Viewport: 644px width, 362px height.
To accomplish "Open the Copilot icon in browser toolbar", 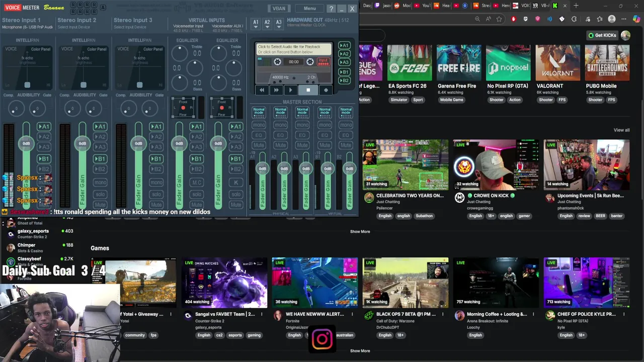I will 636,19.
